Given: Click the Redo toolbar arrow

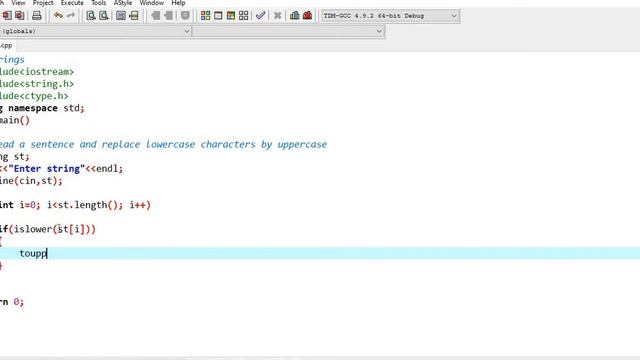Looking at the screenshot, I should [x=71, y=16].
